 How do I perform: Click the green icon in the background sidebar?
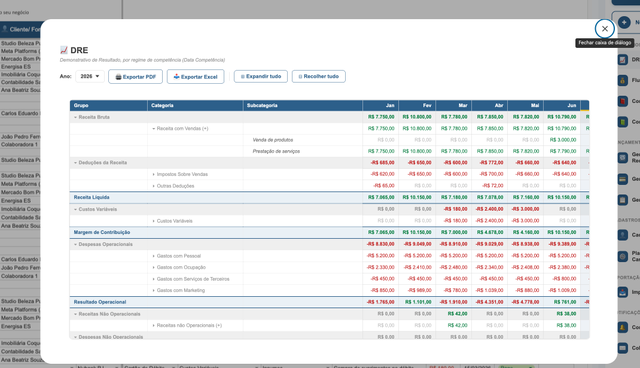[x=622, y=122]
